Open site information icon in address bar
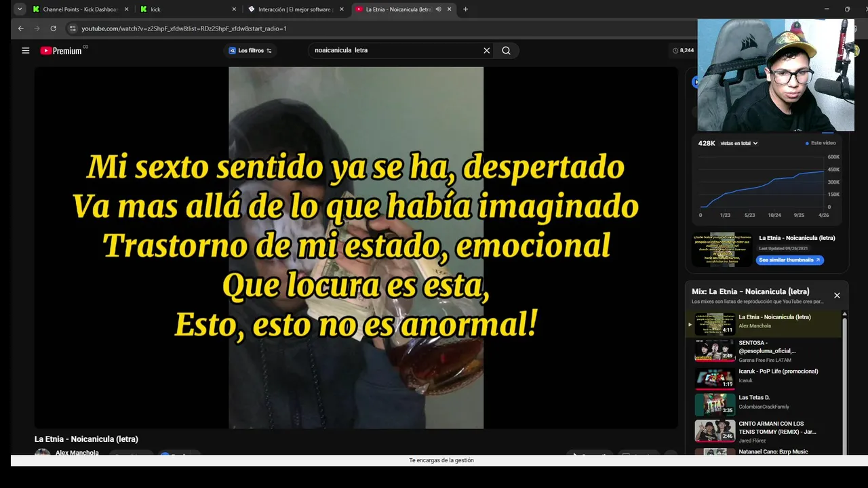Screen dimensions: 868x488 pos(73,28)
